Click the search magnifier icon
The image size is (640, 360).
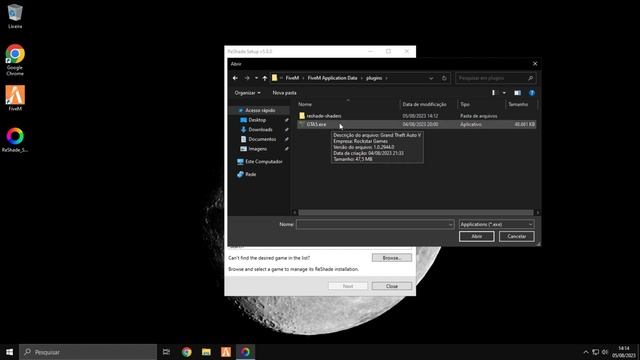click(x=531, y=78)
